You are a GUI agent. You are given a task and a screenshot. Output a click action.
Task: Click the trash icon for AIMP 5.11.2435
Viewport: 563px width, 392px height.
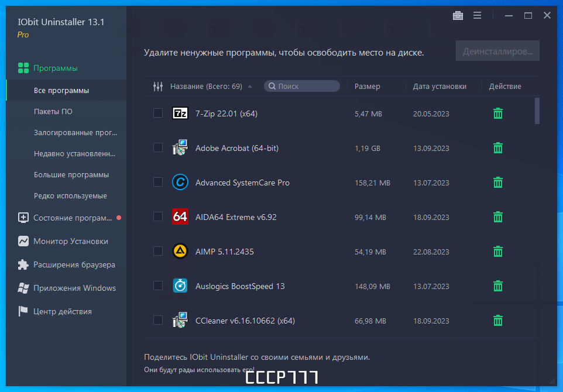point(497,251)
